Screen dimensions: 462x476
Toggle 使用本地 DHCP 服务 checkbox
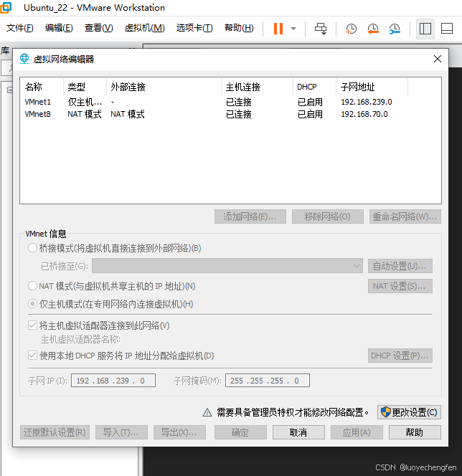point(32,356)
